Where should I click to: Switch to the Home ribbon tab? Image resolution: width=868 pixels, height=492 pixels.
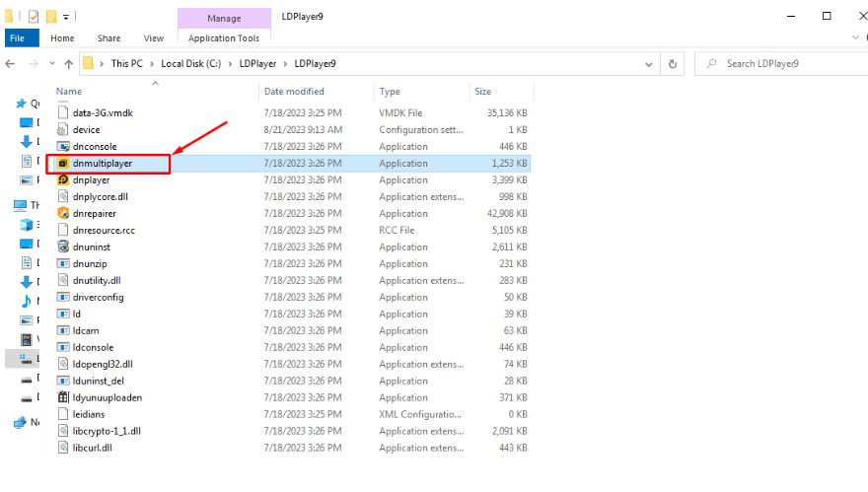(62, 38)
